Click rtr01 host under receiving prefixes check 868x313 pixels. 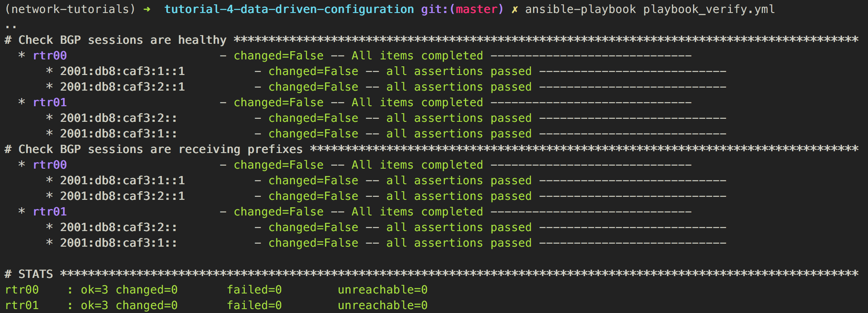coord(50,212)
